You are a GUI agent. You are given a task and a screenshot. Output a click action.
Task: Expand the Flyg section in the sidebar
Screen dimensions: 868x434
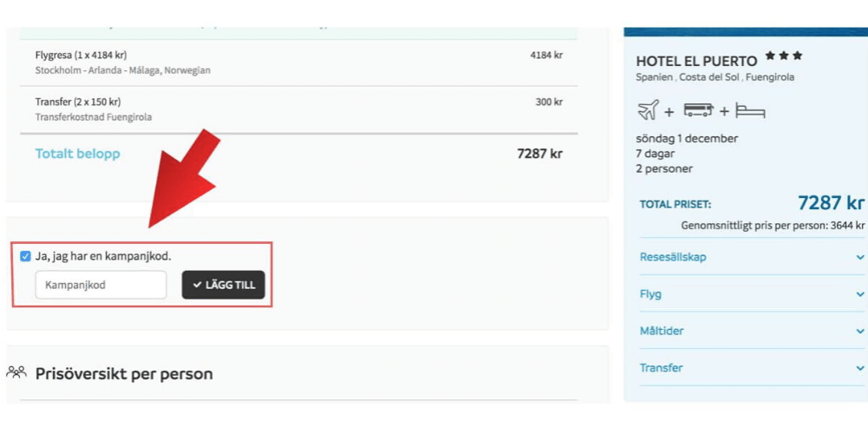pos(752,294)
